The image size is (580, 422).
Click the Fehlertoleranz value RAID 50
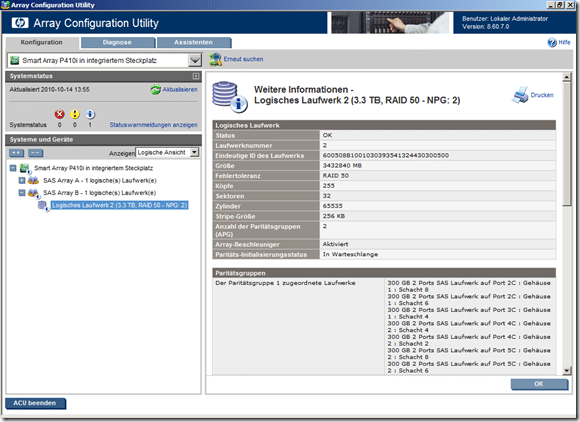[438, 176]
